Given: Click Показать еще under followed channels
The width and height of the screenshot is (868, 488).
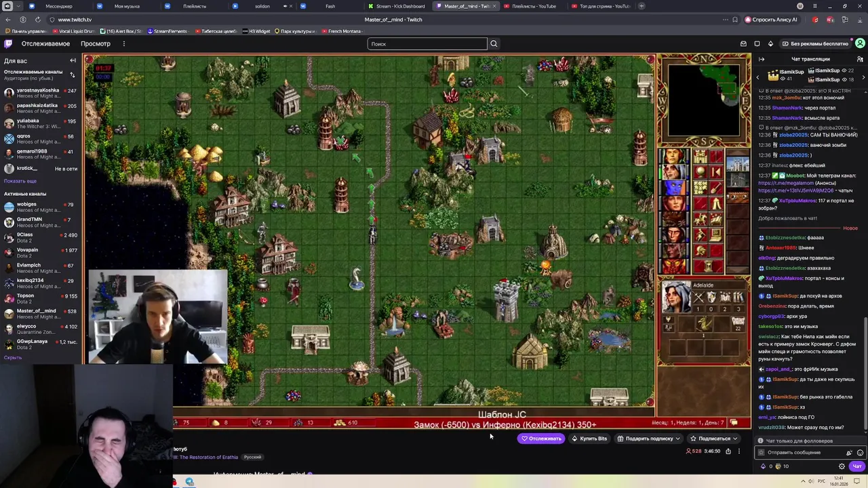Looking at the screenshot, I should pyautogui.click(x=20, y=181).
